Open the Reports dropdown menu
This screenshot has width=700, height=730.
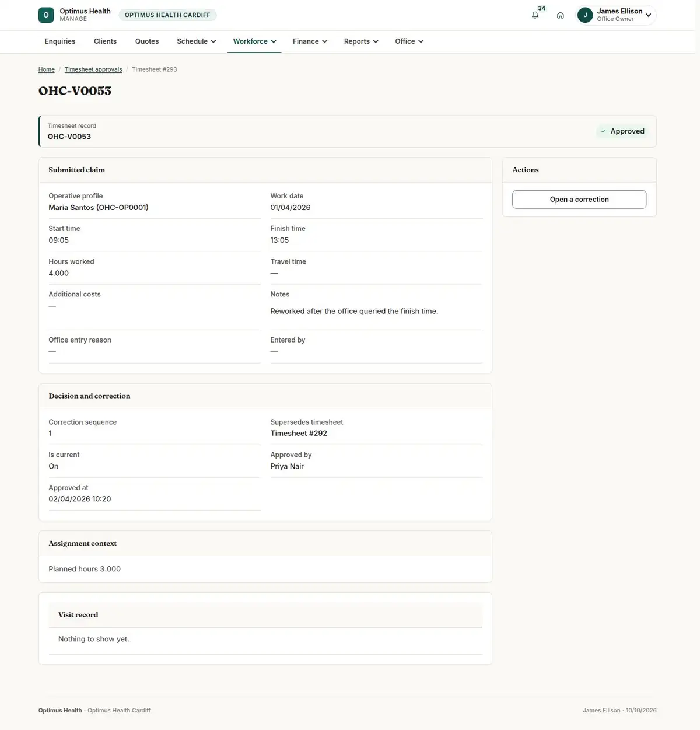point(361,41)
